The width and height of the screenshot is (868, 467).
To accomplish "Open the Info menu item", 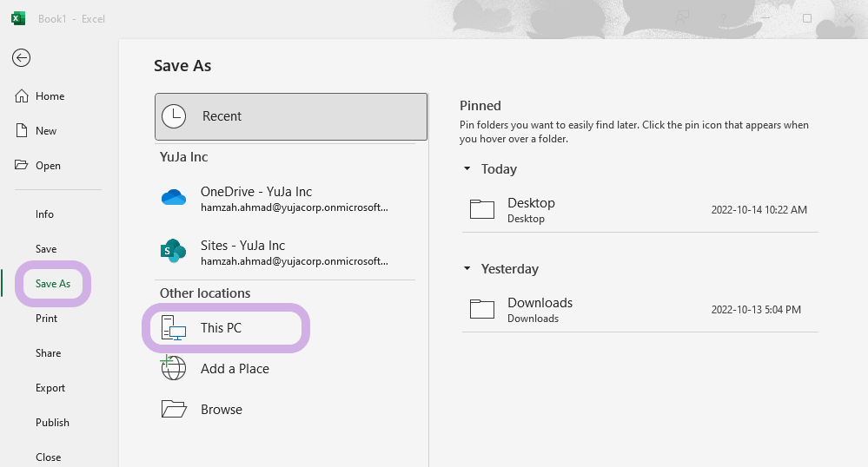I will 45,214.
